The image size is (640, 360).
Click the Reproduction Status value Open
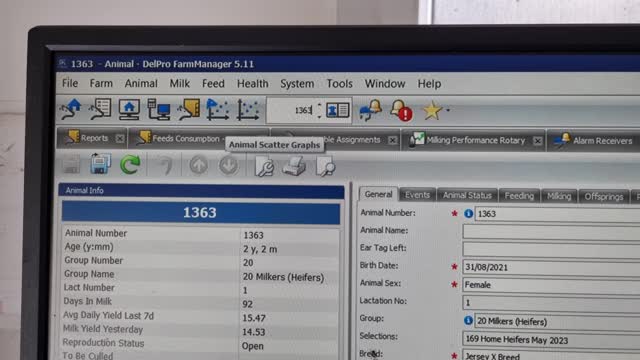pyautogui.click(x=253, y=346)
